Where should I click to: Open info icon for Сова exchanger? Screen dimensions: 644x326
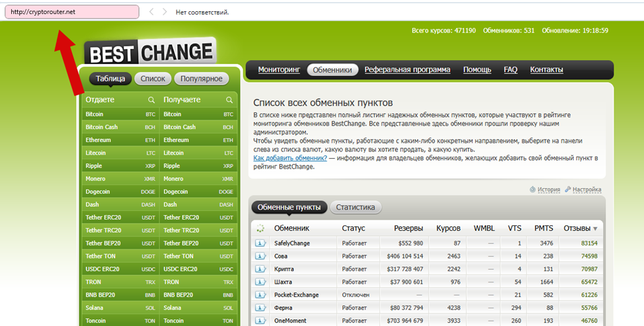(x=261, y=256)
